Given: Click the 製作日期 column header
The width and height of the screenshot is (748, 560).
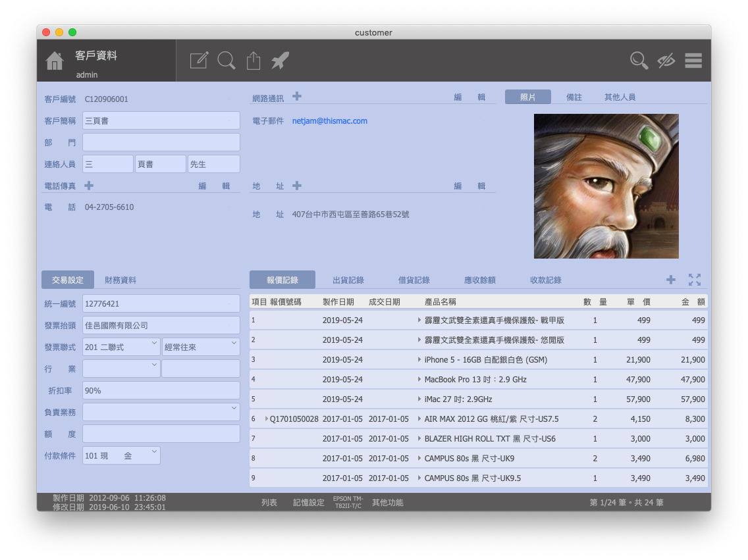Looking at the screenshot, I should click(338, 301).
